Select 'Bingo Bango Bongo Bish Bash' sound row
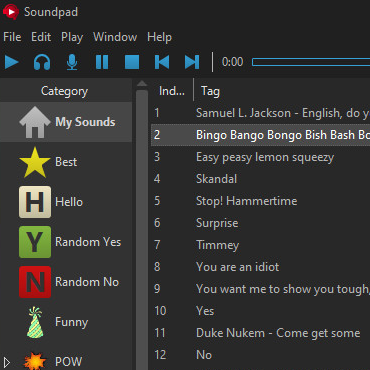Viewport: 370px width, 370px height. [x=261, y=135]
